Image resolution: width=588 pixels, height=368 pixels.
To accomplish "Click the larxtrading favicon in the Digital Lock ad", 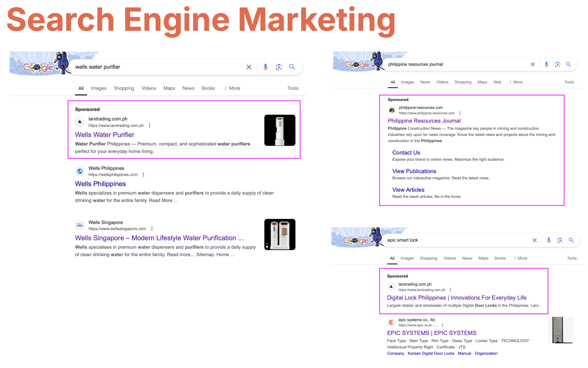I will (391, 287).
